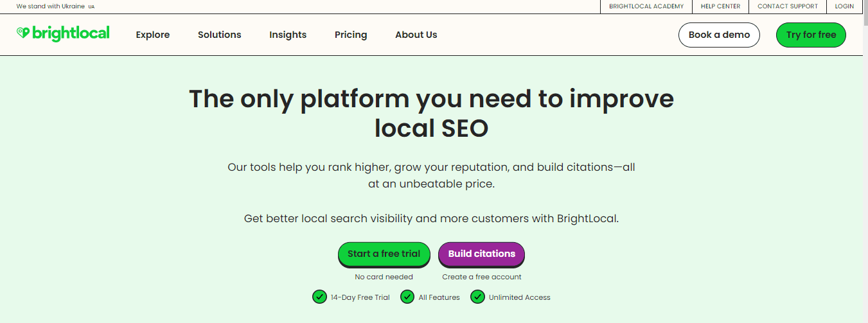Click the purple Build citations button
868x323 pixels.
482,254
